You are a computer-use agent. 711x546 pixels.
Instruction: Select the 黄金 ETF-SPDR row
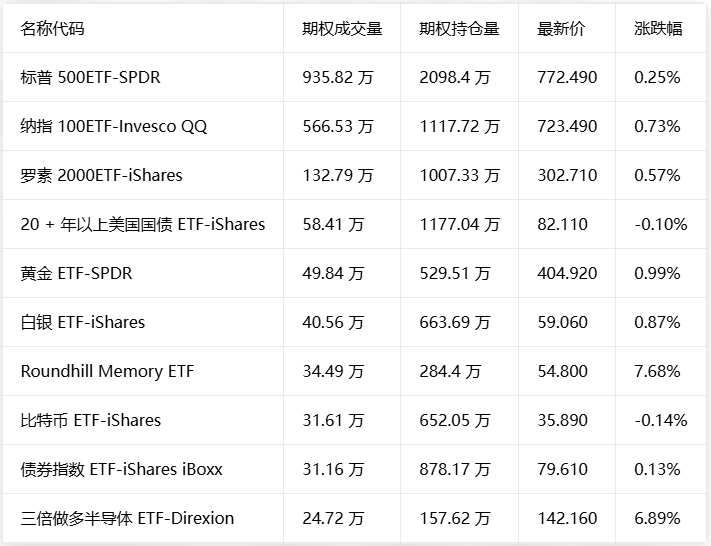(354, 273)
